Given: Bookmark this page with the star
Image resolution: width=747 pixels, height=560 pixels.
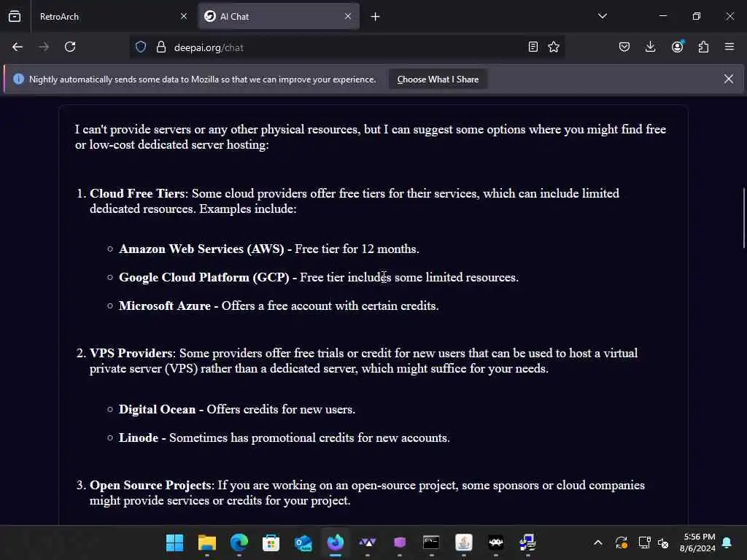Looking at the screenshot, I should tap(554, 47).
